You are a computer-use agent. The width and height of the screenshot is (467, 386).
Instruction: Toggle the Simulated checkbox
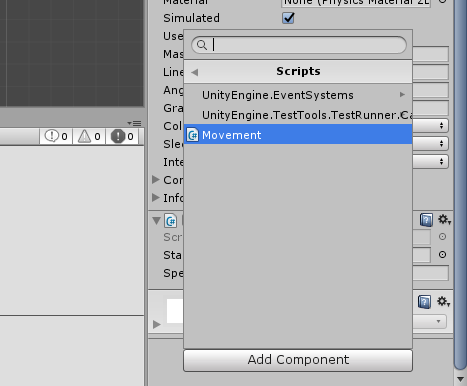[x=288, y=18]
